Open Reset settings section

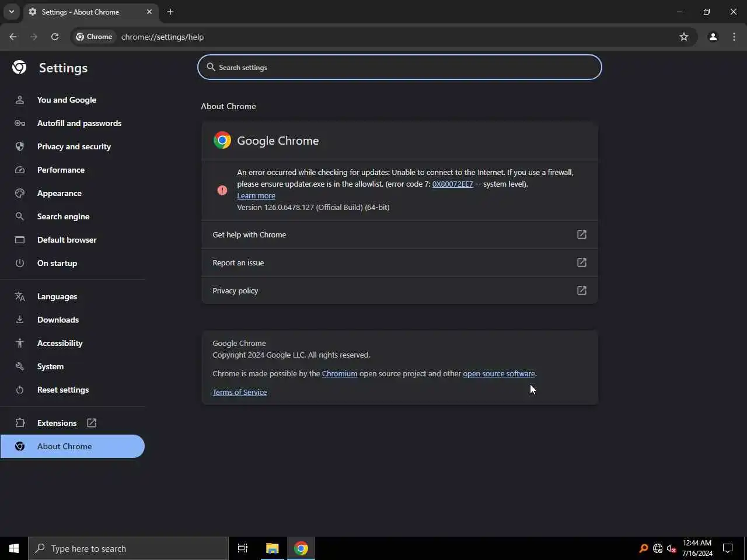pyautogui.click(x=72, y=390)
